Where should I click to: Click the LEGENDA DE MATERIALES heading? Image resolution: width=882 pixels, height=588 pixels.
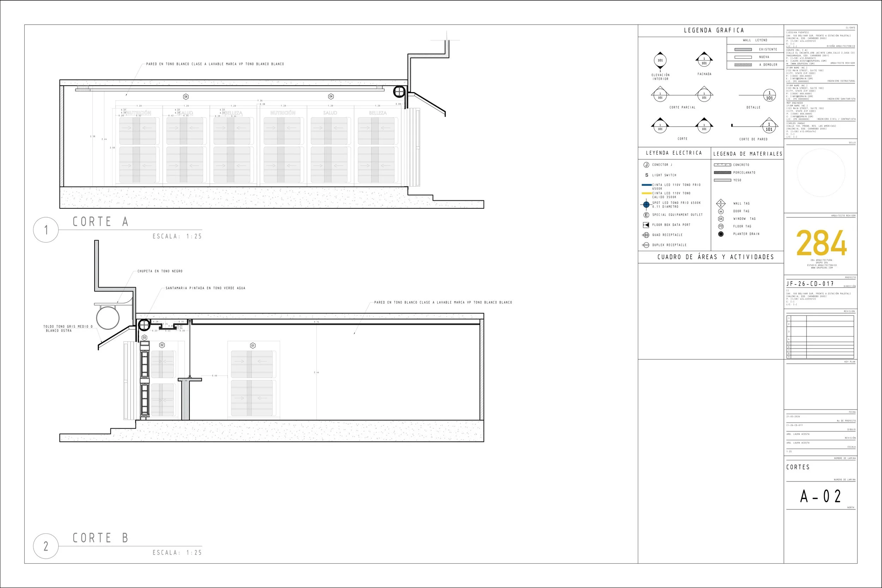click(x=748, y=154)
